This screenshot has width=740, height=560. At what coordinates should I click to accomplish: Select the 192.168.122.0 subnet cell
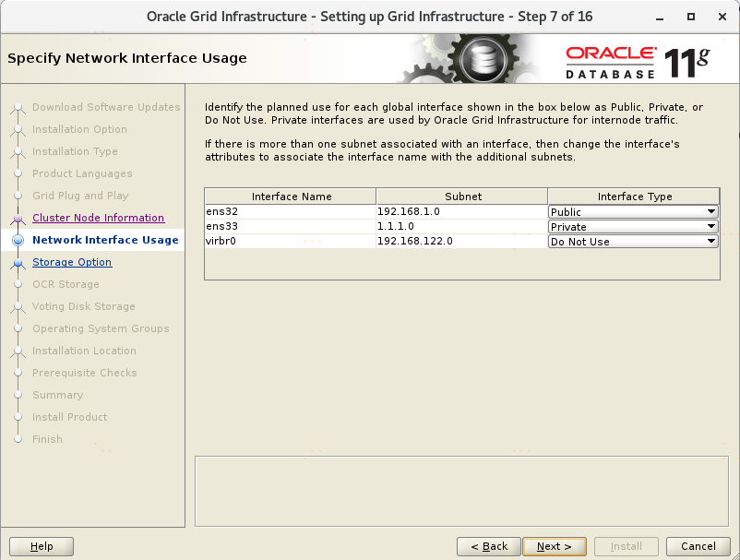coord(461,242)
